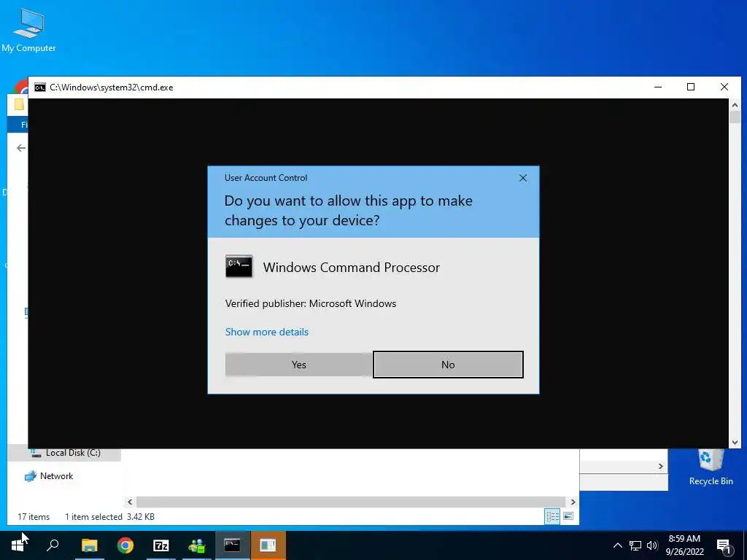The width and height of the screenshot is (747, 560).
Task: Click the cmd.exe title bar icon
Action: pyautogui.click(x=40, y=87)
